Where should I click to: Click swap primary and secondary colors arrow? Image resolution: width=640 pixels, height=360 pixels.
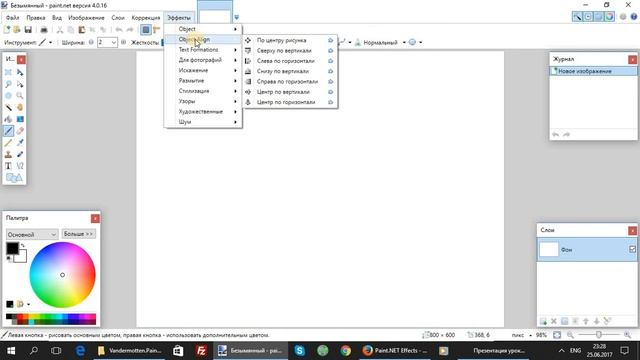point(23,245)
